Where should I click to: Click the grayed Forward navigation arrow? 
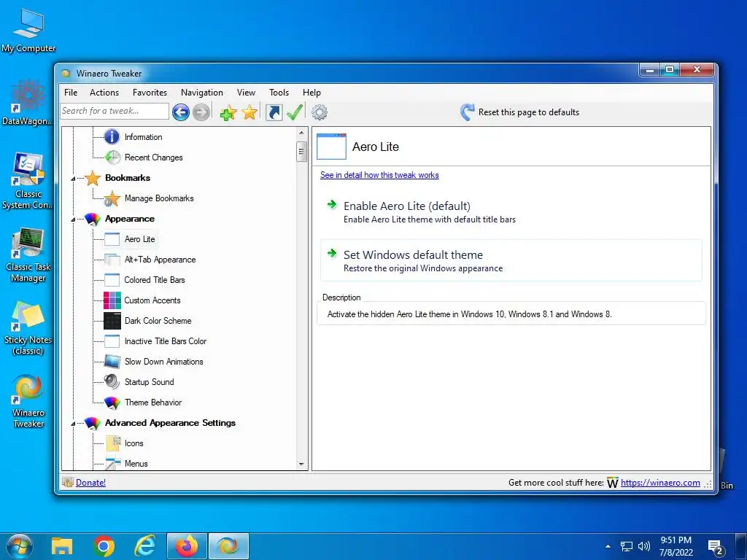coord(201,112)
